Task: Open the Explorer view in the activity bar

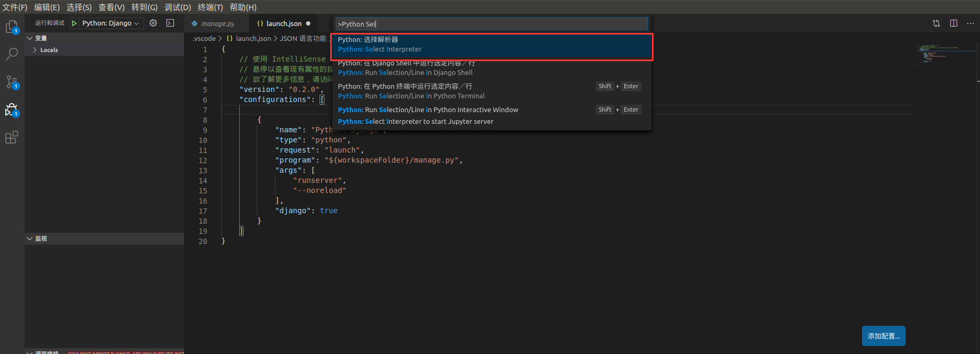Action: [x=12, y=27]
